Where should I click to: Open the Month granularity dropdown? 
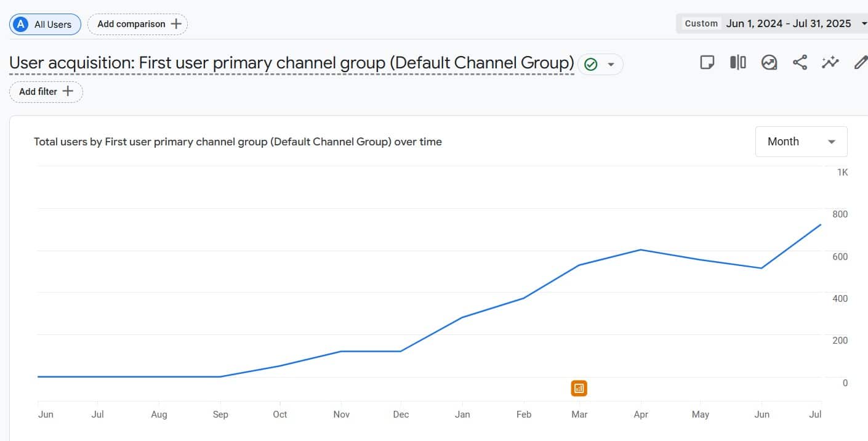(x=801, y=142)
